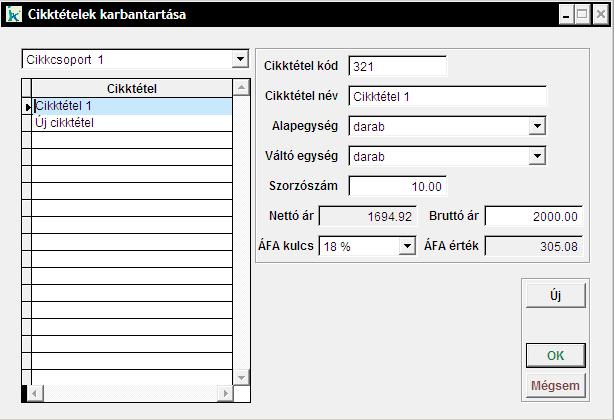
Task: Click the application icon in title bar
Action: pos(13,15)
